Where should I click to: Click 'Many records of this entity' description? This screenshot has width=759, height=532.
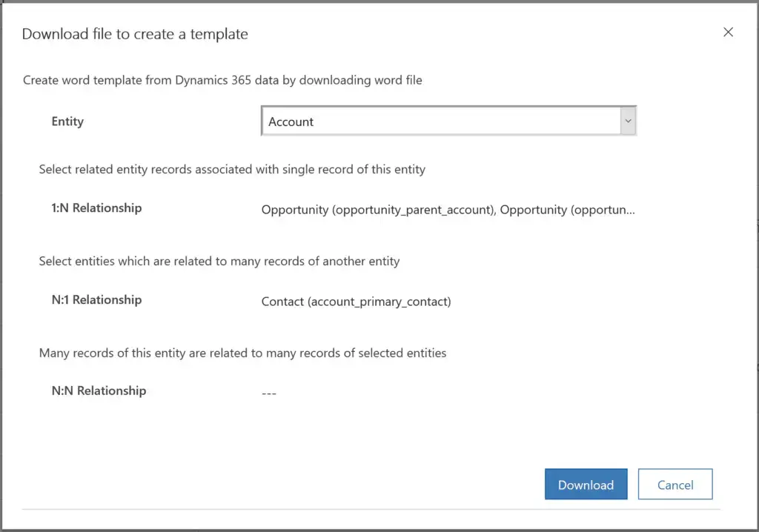(x=242, y=353)
